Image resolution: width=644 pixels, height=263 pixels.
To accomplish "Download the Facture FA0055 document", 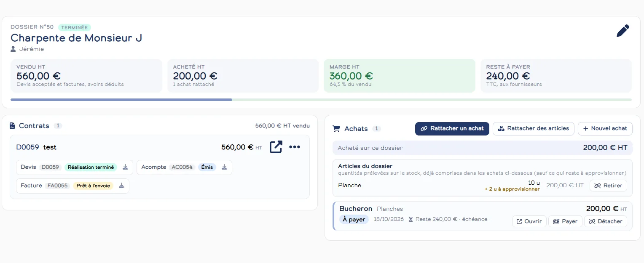I will tap(121, 186).
